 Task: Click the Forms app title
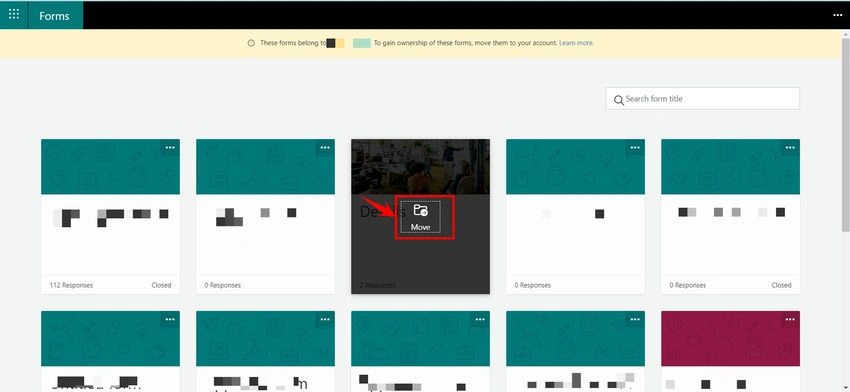click(54, 16)
